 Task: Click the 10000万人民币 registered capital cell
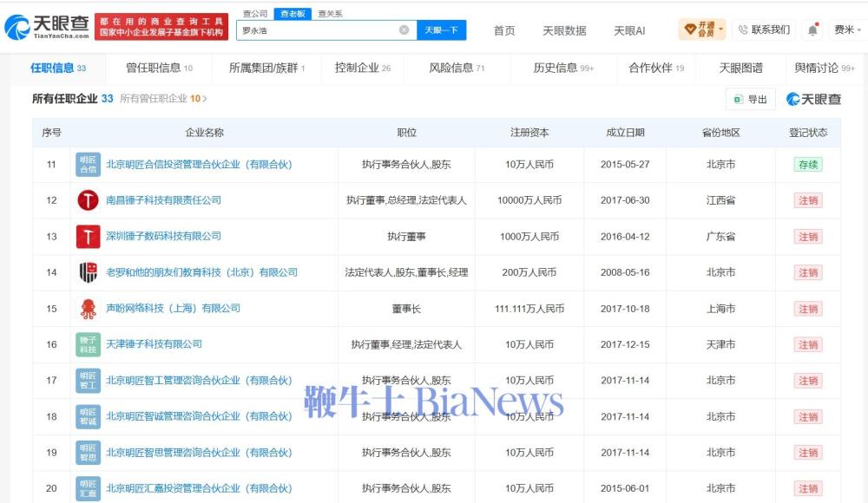coord(529,200)
